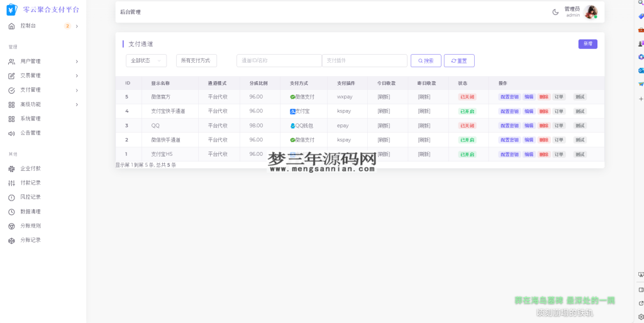Click 昨日收款 [刷新] in 支付宝H5 row
644x323 pixels.
click(x=424, y=155)
